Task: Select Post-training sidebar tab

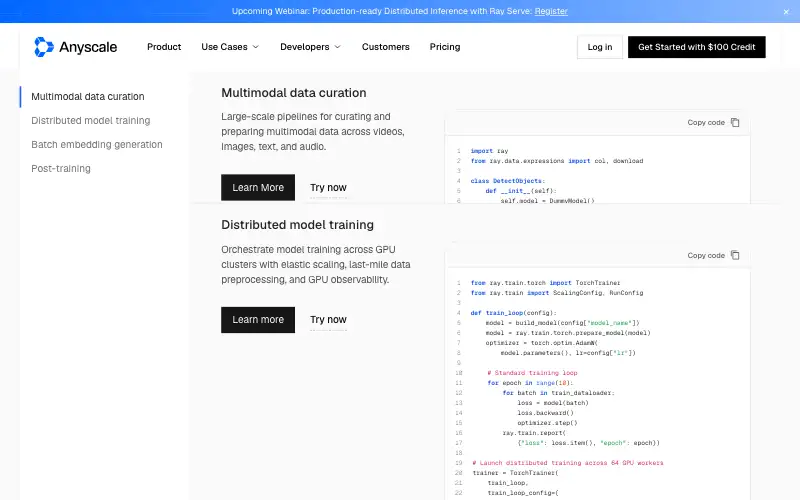Action: click(x=61, y=168)
